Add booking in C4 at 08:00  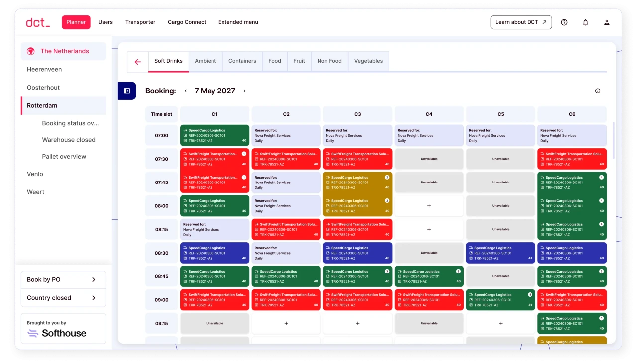(x=429, y=206)
